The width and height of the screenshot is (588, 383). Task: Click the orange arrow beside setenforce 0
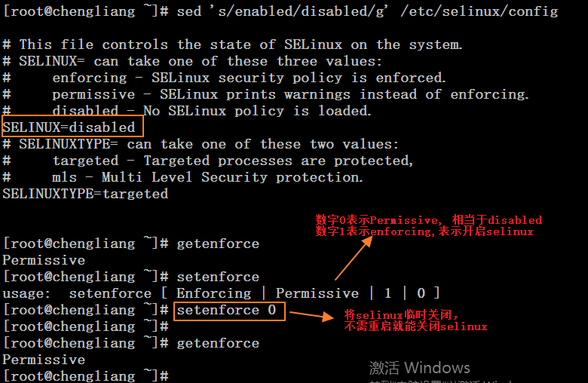[311, 315]
